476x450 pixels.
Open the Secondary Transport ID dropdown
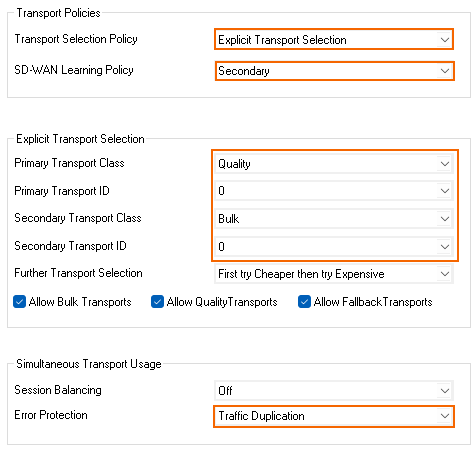pos(334,246)
